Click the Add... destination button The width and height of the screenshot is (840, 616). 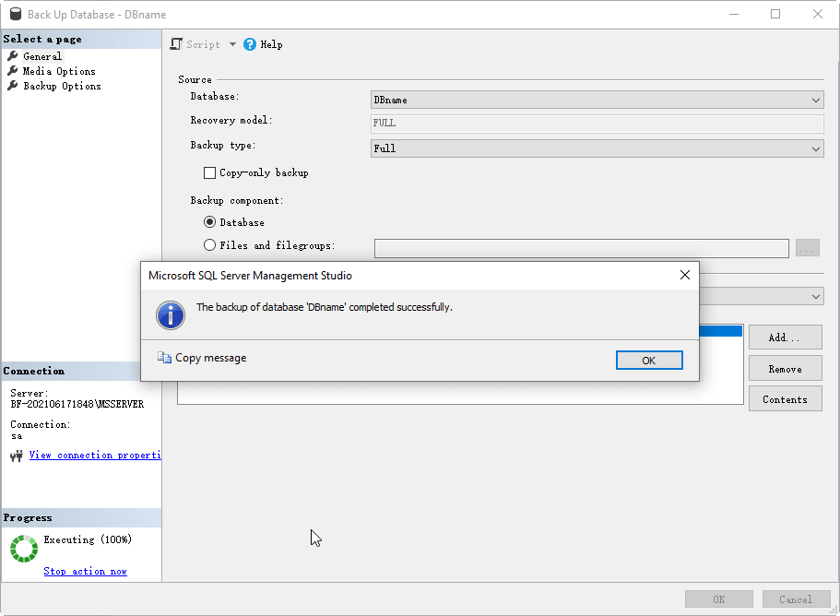[x=785, y=338]
